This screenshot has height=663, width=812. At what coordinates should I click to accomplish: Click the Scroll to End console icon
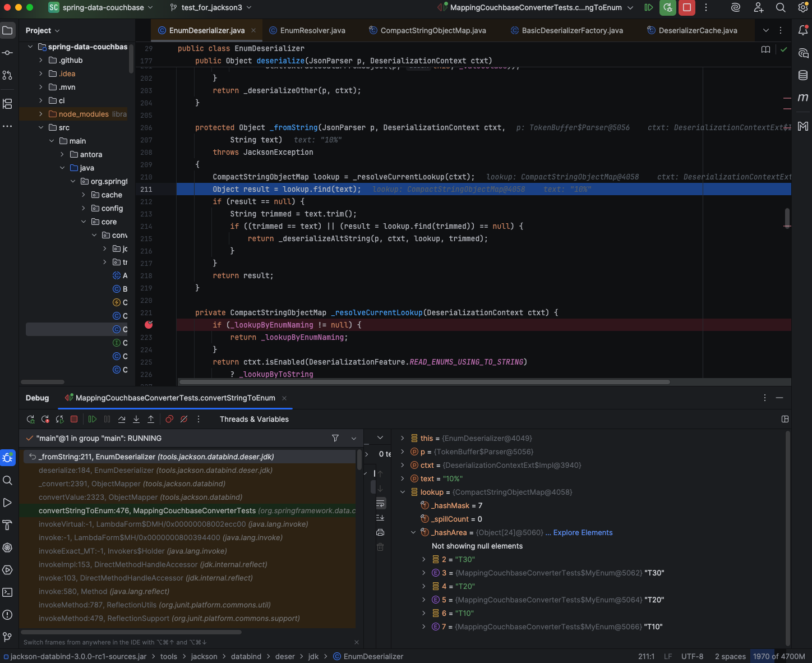380,518
